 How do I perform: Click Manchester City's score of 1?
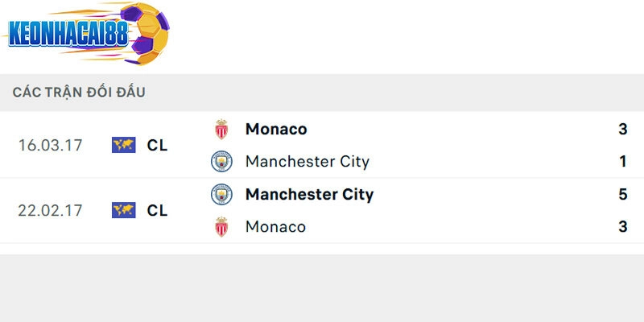622,161
